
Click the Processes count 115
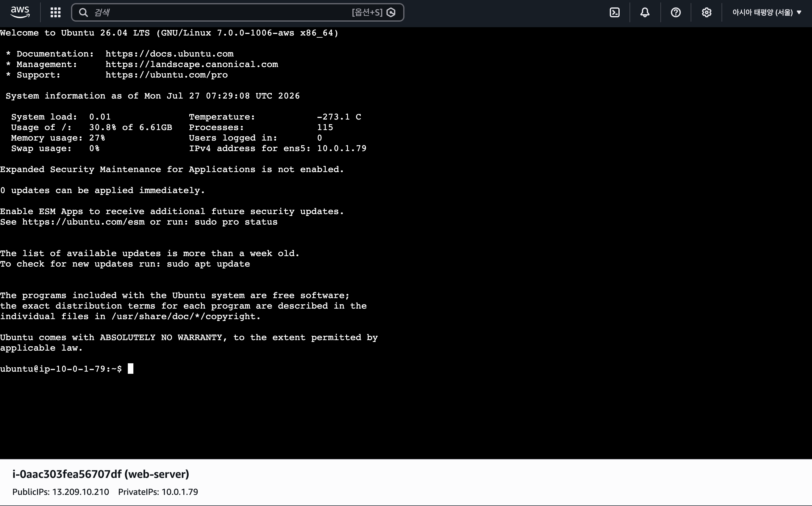click(x=325, y=127)
